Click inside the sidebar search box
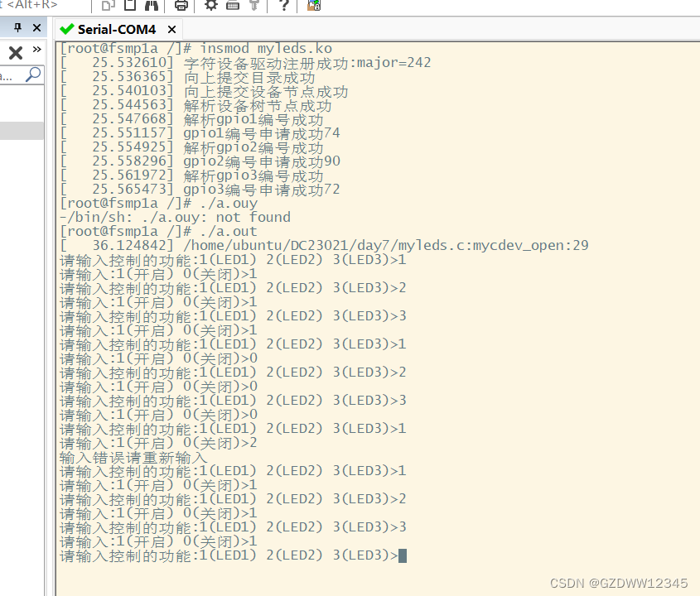 pos(12,74)
